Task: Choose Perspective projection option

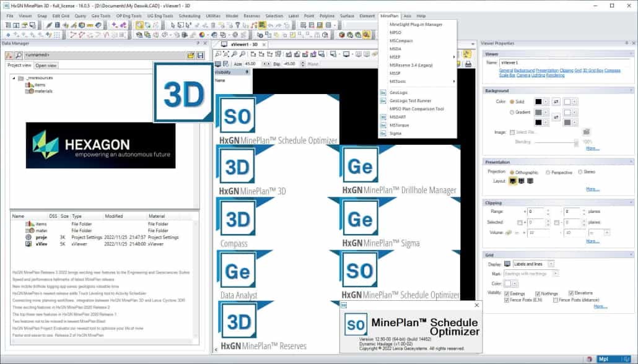Action: click(x=548, y=171)
